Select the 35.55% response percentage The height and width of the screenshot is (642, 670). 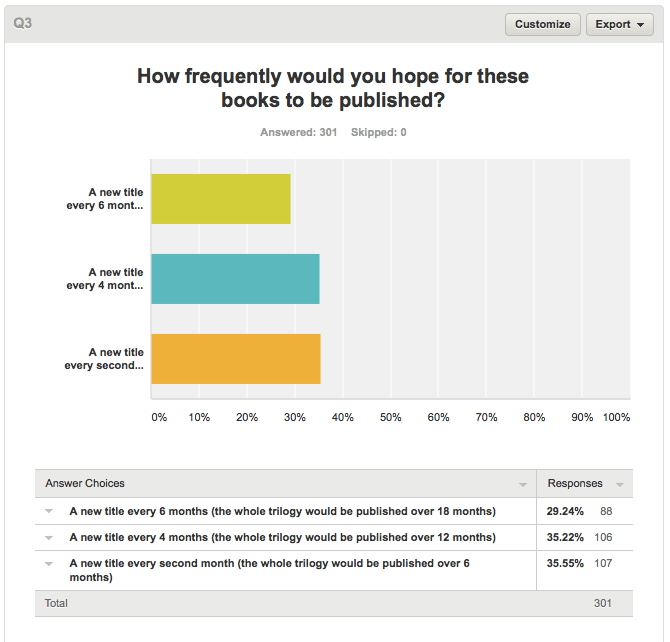[x=565, y=564]
